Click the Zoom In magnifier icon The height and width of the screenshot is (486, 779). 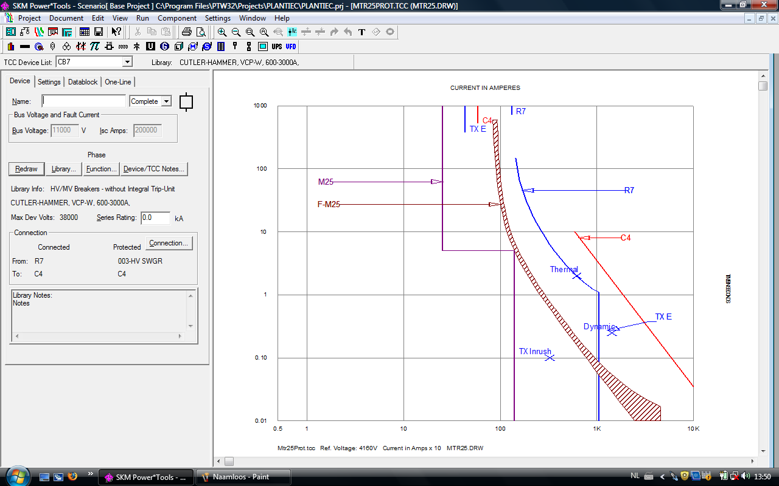(222, 32)
